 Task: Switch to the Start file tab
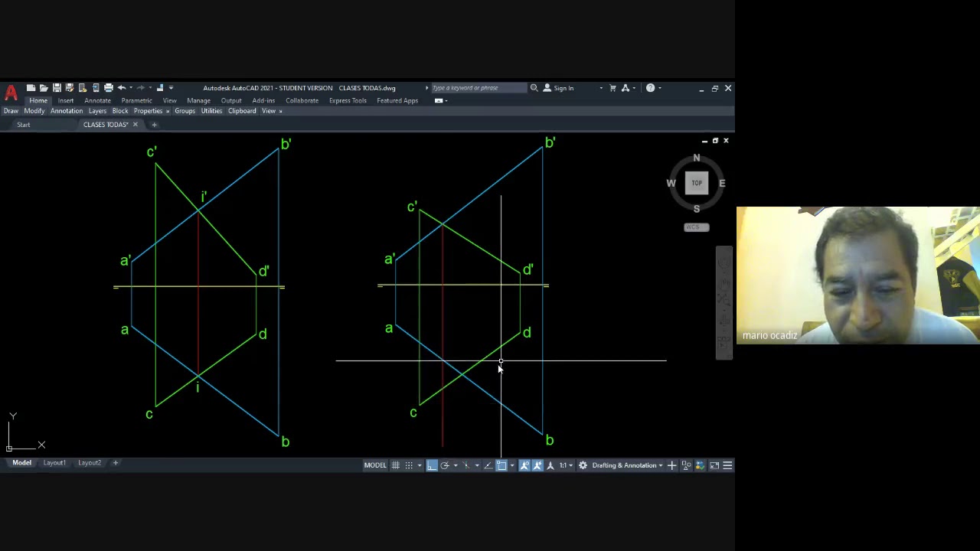point(24,125)
